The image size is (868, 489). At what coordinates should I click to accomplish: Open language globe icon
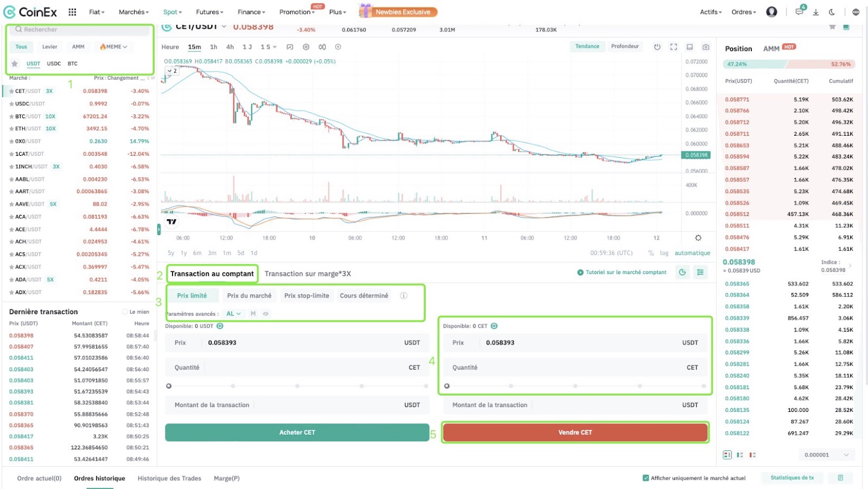click(x=856, y=12)
